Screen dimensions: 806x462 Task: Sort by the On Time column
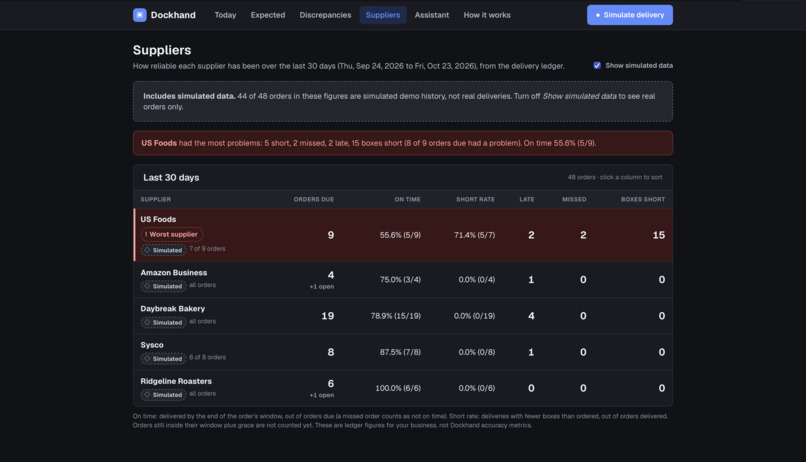[407, 199]
